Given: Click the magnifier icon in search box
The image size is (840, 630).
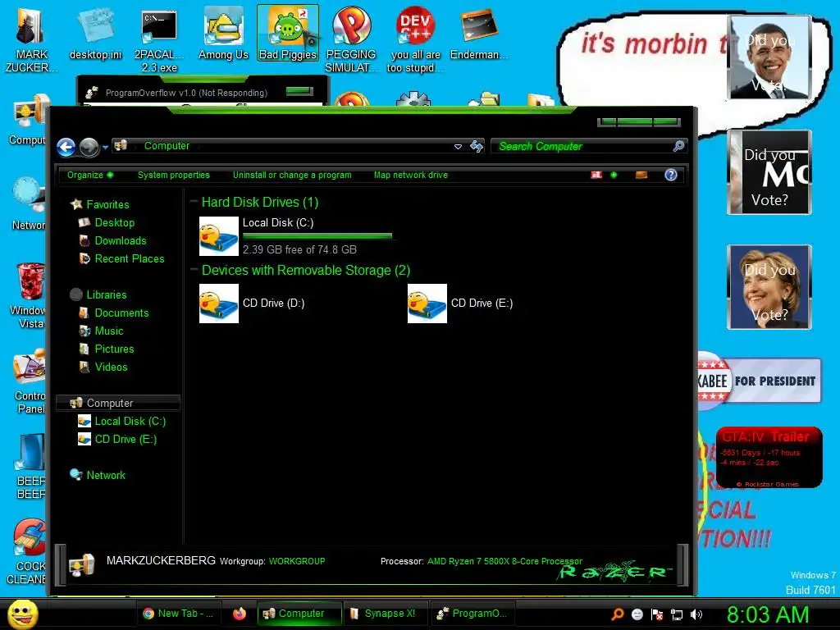Looking at the screenshot, I should 678,146.
